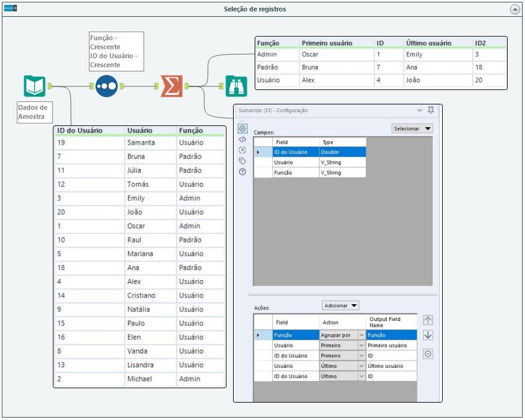Open the Browse binoculars tool
Viewport: 525px width, 420px height.
point(236,86)
